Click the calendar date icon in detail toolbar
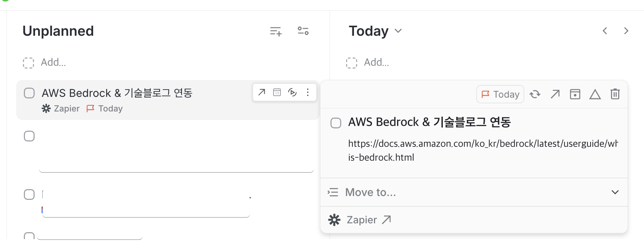Image resolution: width=644 pixels, height=241 pixels. (575, 94)
